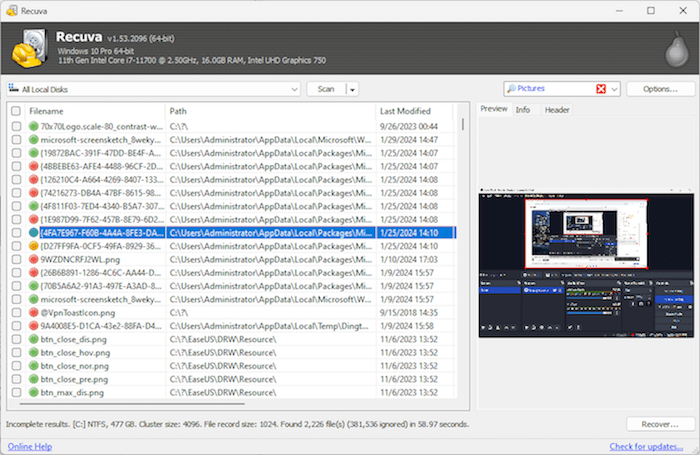Click the green status dot for btn_close_nor.png
This screenshot has height=455, width=700.
click(x=33, y=366)
